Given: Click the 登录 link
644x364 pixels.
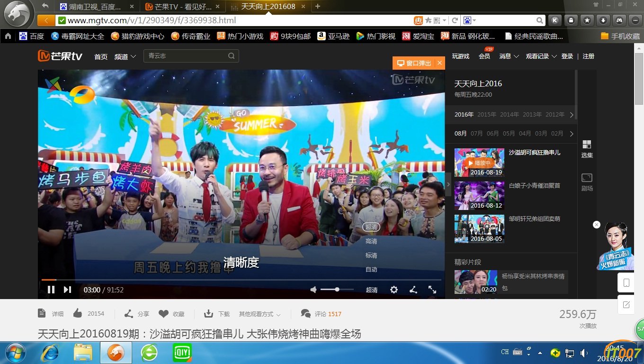Looking at the screenshot, I should pyautogui.click(x=567, y=56).
